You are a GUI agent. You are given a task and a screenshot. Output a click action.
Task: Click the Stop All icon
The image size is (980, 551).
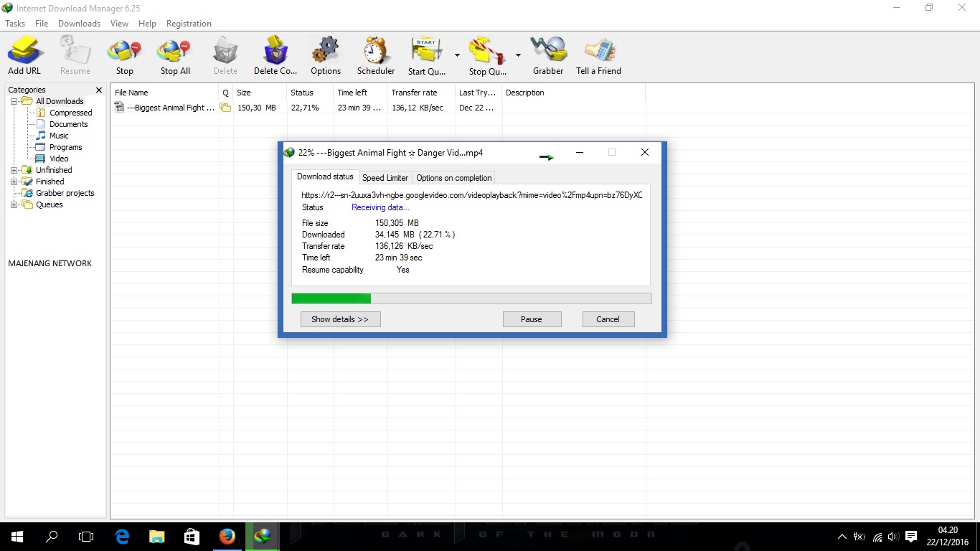[x=174, y=52]
